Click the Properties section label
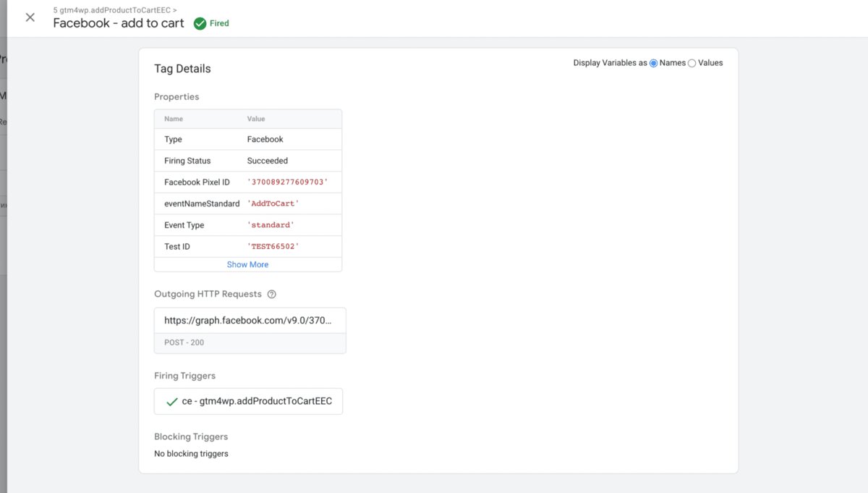Image resolution: width=868 pixels, height=493 pixels. coord(176,97)
